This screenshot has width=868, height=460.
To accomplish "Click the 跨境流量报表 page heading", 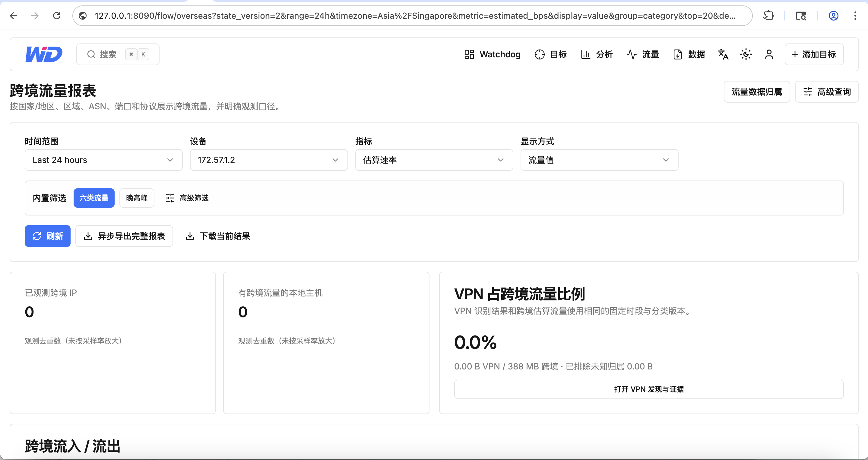I will click(x=53, y=90).
